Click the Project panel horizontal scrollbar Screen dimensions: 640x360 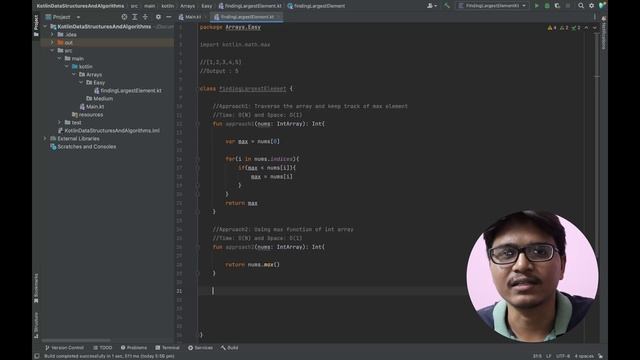pos(76,340)
